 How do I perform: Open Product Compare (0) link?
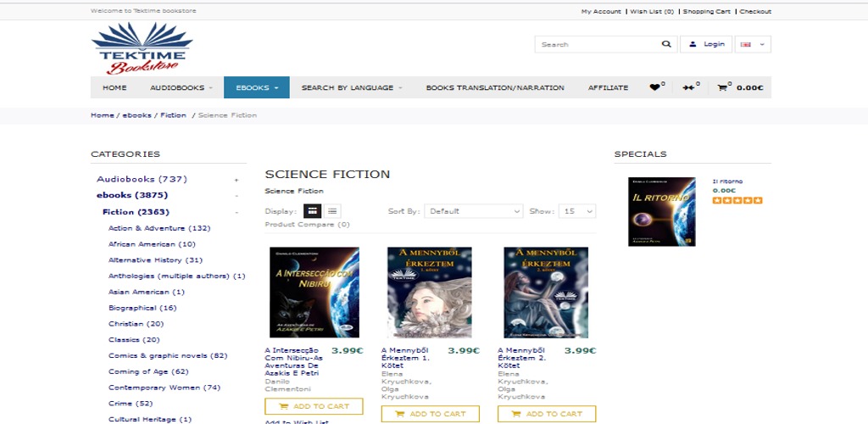(307, 224)
